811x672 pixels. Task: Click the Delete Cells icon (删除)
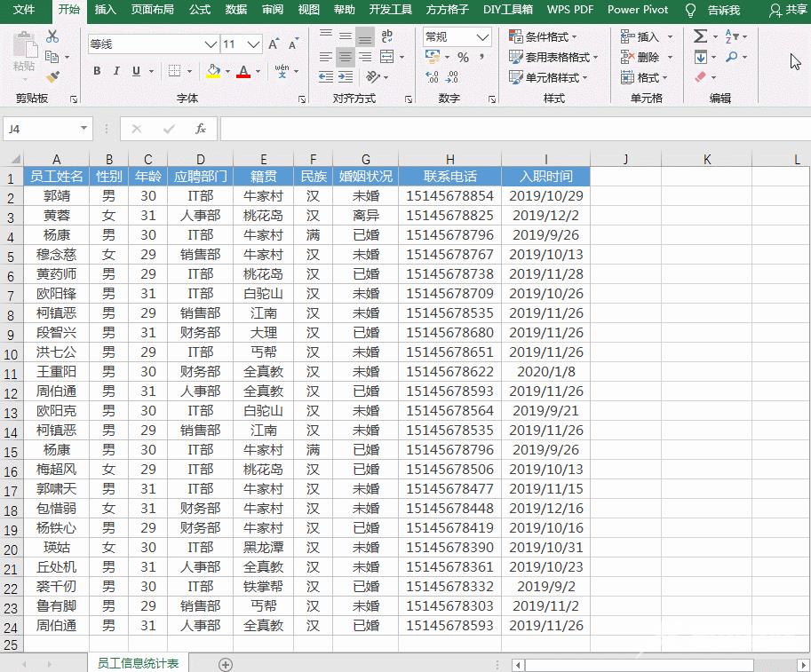coord(624,56)
